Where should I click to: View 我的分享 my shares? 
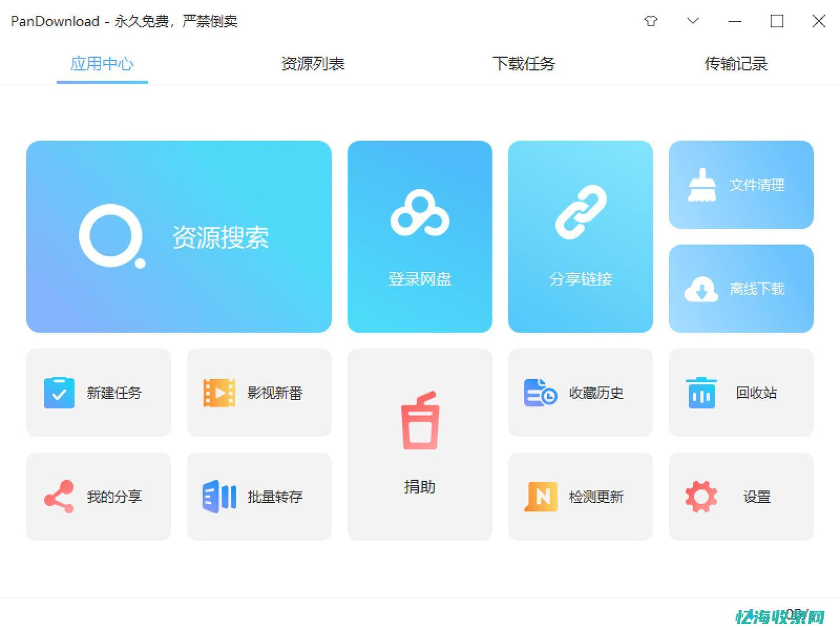coord(98,496)
